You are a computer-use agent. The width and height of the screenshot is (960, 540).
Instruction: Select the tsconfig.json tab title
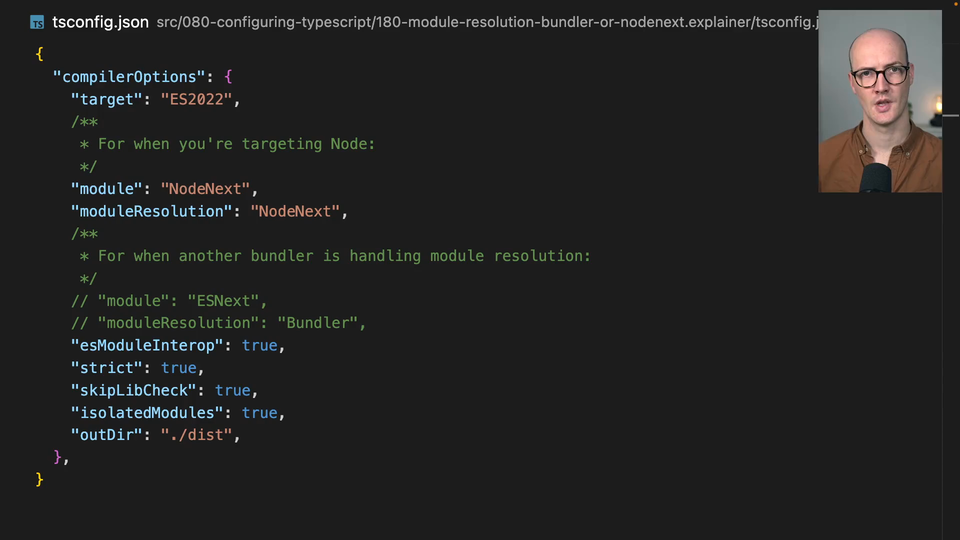[100, 22]
